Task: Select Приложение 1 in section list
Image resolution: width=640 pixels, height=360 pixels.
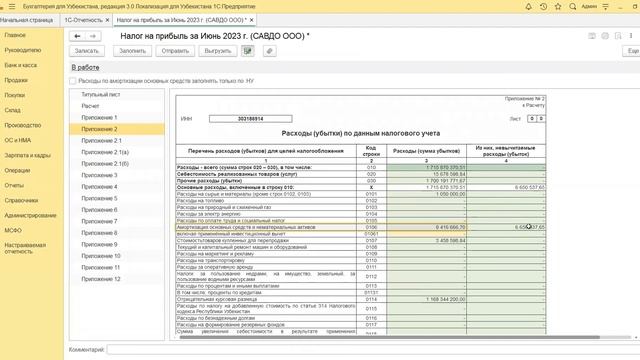Action: 117,118
